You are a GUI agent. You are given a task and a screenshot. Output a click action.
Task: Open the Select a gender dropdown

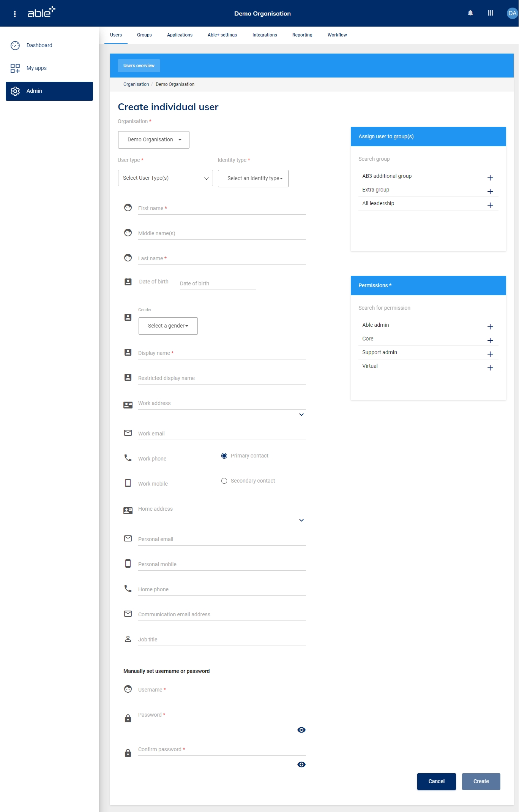pos(168,326)
